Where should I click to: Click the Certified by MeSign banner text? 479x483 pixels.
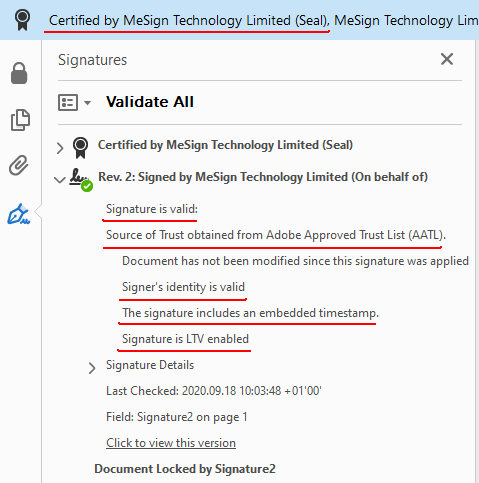coord(189,21)
